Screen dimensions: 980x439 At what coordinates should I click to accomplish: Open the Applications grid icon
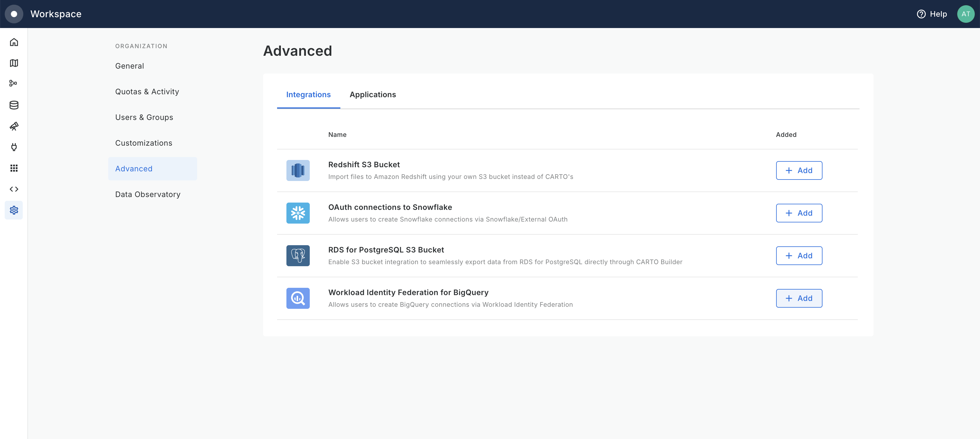click(14, 168)
